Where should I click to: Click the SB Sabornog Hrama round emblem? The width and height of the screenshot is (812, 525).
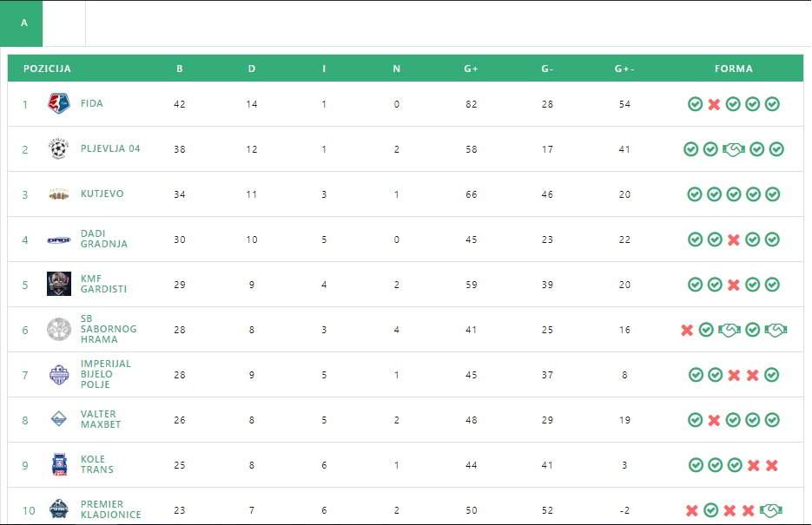[x=58, y=330]
